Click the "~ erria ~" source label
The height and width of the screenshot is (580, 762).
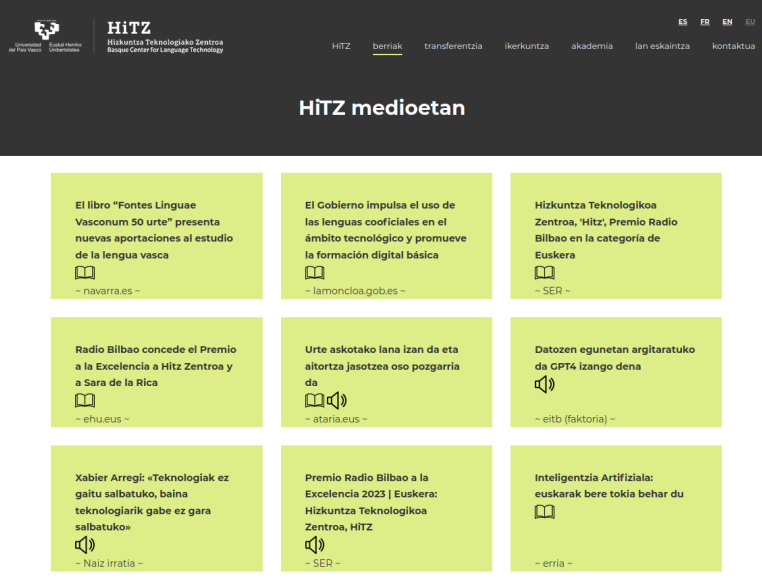[x=553, y=563]
